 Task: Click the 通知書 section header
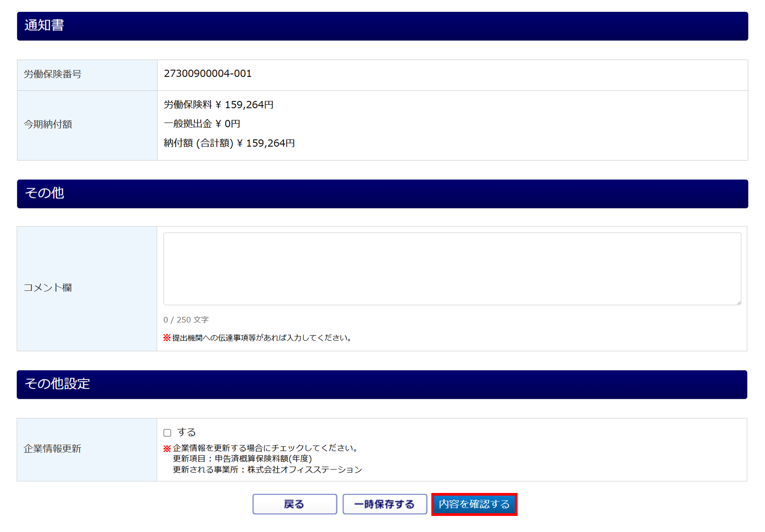tap(382, 26)
